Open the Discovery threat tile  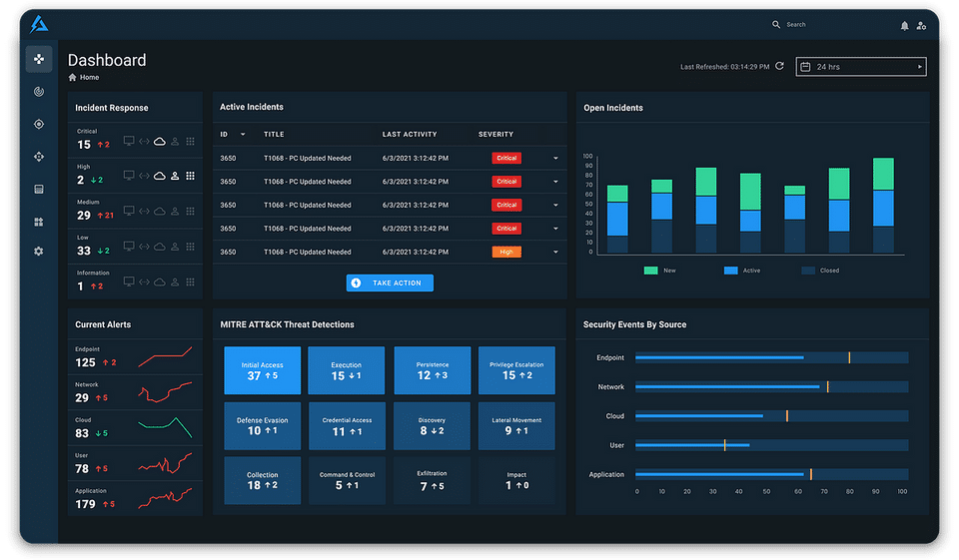click(x=433, y=426)
